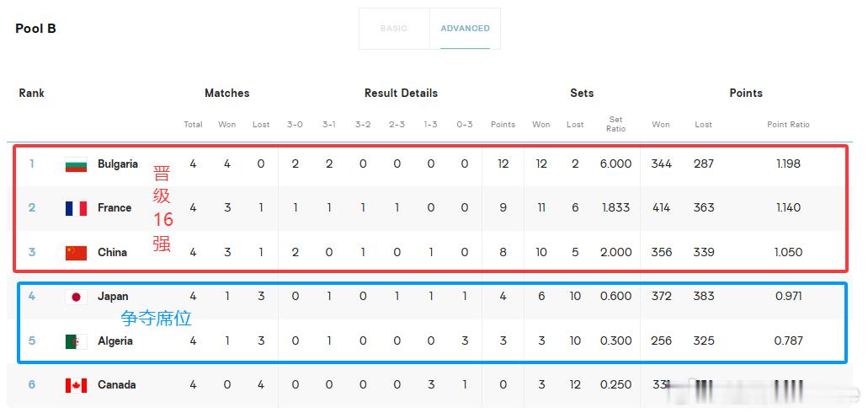Open the Japan team name
868x413 pixels.
tap(113, 297)
